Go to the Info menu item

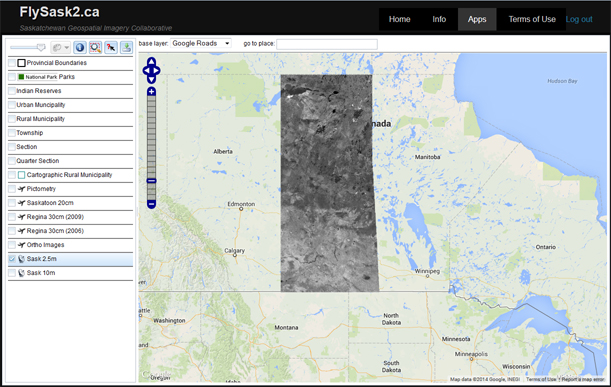(439, 19)
